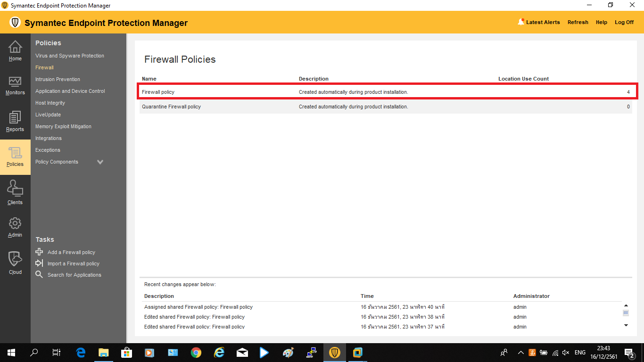This screenshot has height=362, width=644.
Task: Open the Admin gear icon
Action: pyautogui.click(x=15, y=223)
